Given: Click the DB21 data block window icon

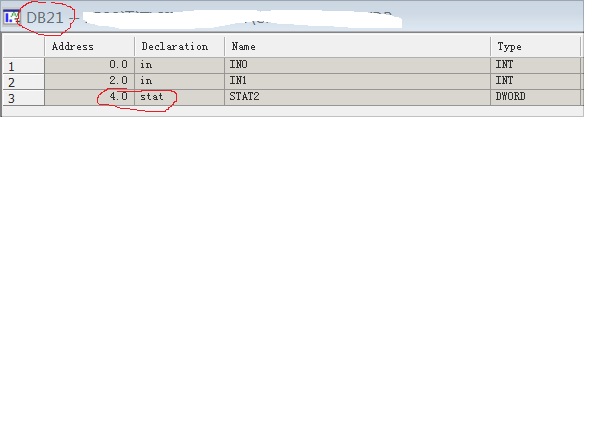Looking at the screenshot, I should pyautogui.click(x=11, y=17).
